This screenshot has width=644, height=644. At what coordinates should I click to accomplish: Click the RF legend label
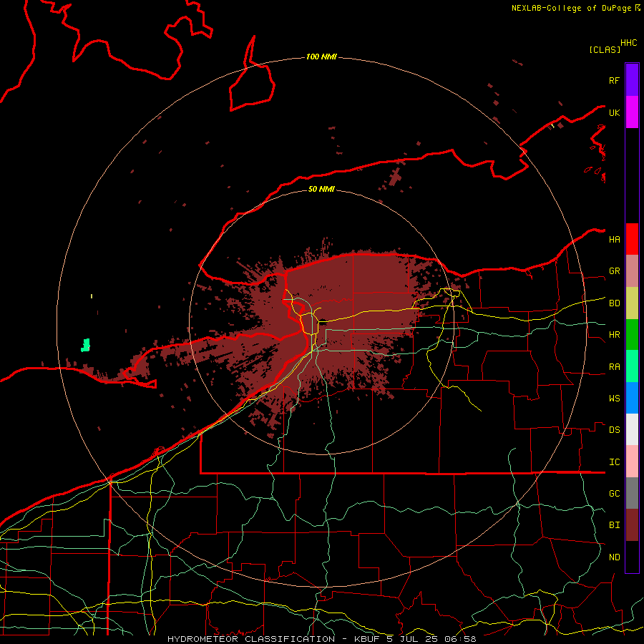(x=614, y=80)
